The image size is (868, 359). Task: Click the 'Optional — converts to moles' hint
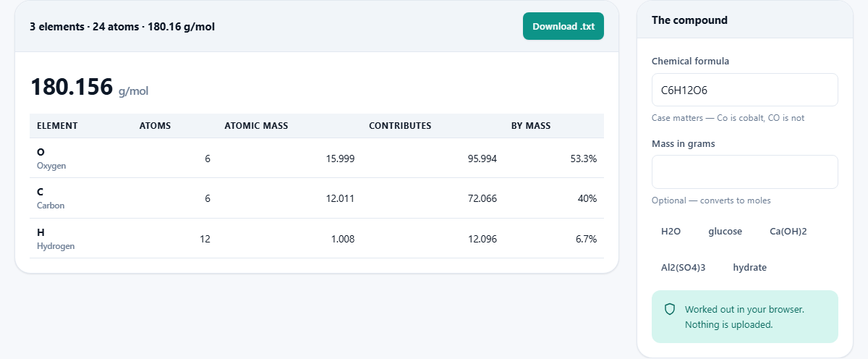[x=711, y=200]
